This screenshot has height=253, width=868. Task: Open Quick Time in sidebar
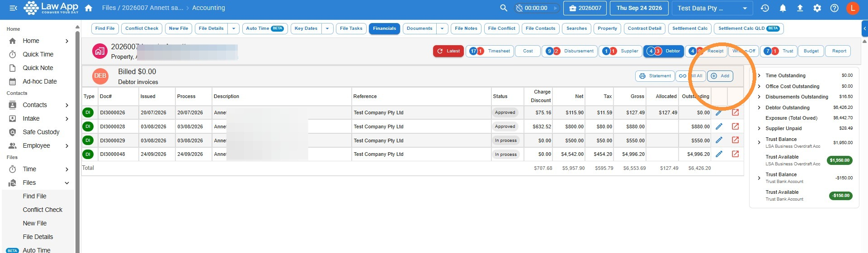[38, 54]
